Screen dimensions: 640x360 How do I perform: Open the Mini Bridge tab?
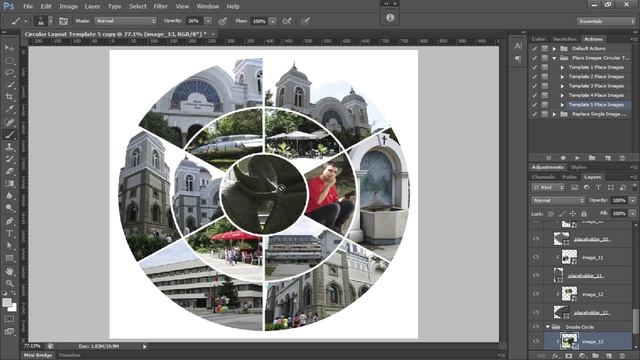[x=38, y=356]
